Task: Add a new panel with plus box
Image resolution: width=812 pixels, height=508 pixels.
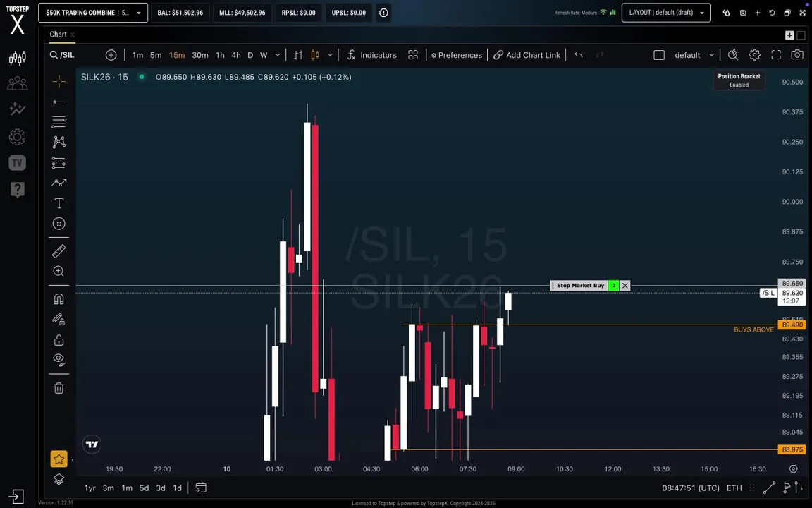Action: [789, 35]
